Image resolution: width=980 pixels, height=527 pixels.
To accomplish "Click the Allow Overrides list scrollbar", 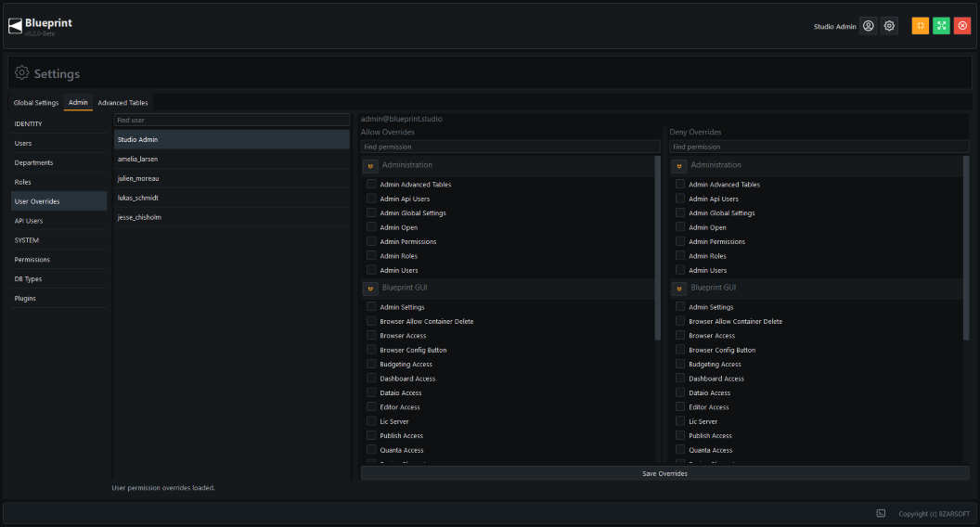I will click(657, 248).
